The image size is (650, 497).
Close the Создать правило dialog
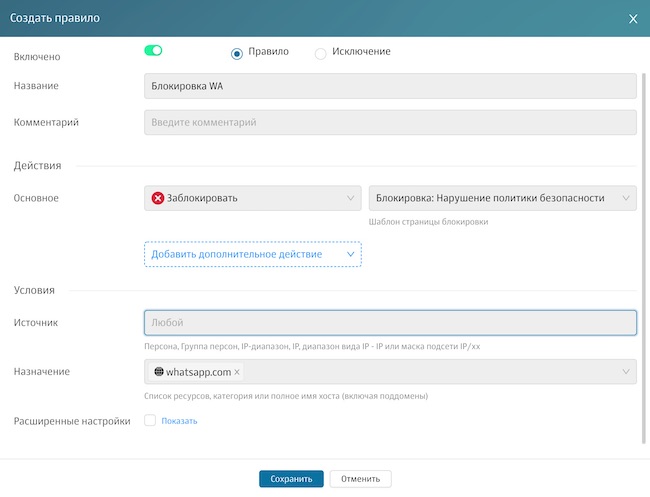(633, 19)
